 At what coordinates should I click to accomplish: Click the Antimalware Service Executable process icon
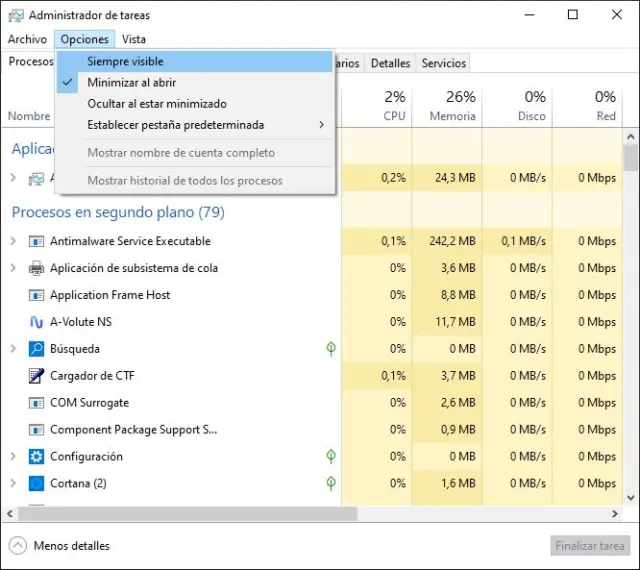(36, 241)
